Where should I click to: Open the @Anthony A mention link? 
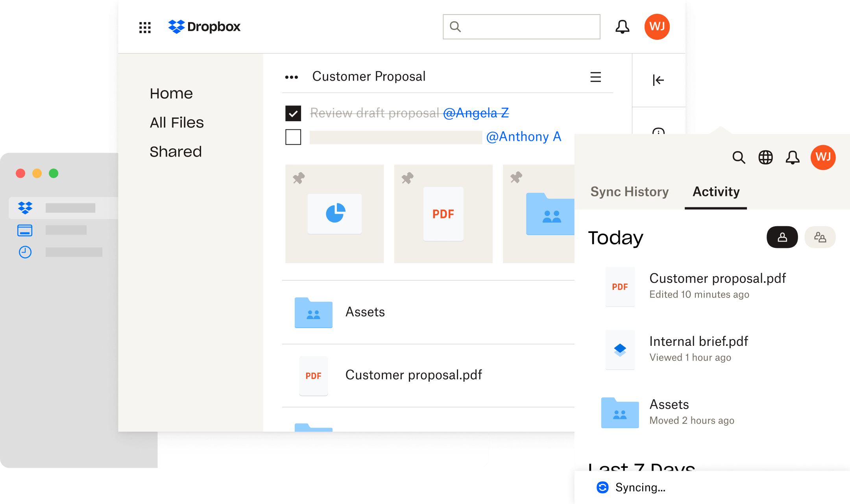coord(525,137)
